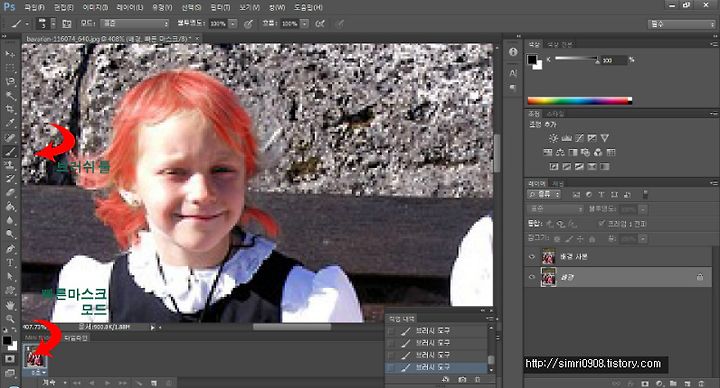This screenshot has width=720, height=388.
Task: Open the layer blend mode dropdown
Action: pyautogui.click(x=555, y=209)
